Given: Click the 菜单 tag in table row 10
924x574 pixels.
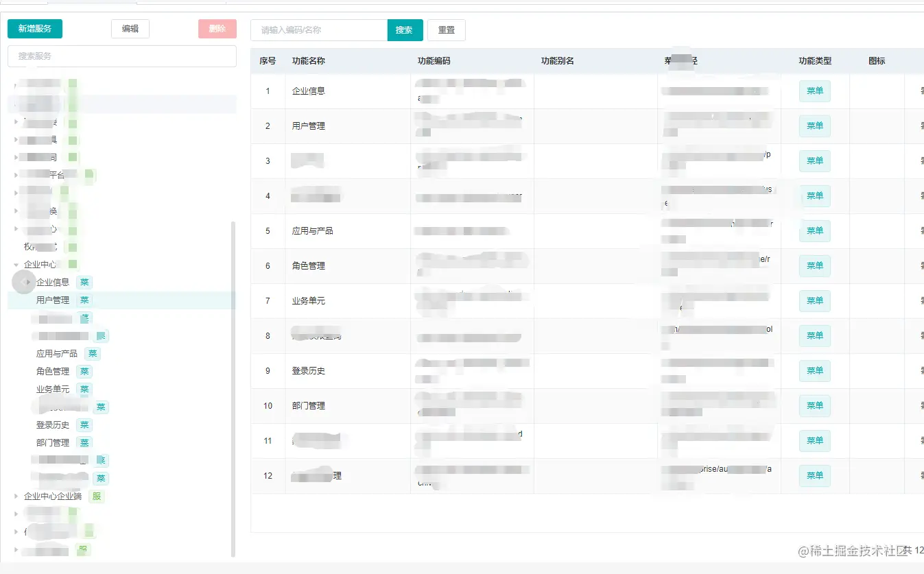Looking at the screenshot, I should click(x=815, y=406).
